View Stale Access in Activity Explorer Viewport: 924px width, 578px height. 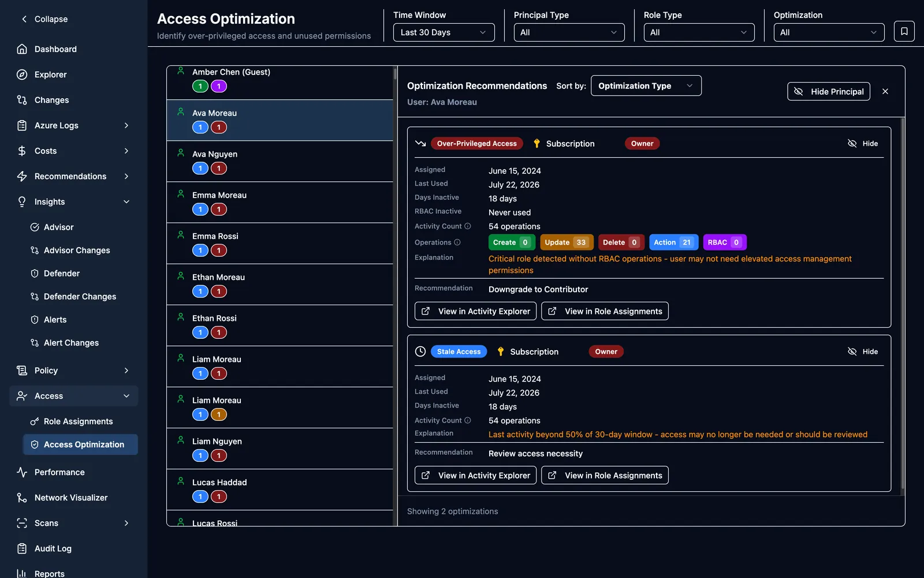[x=475, y=475]
